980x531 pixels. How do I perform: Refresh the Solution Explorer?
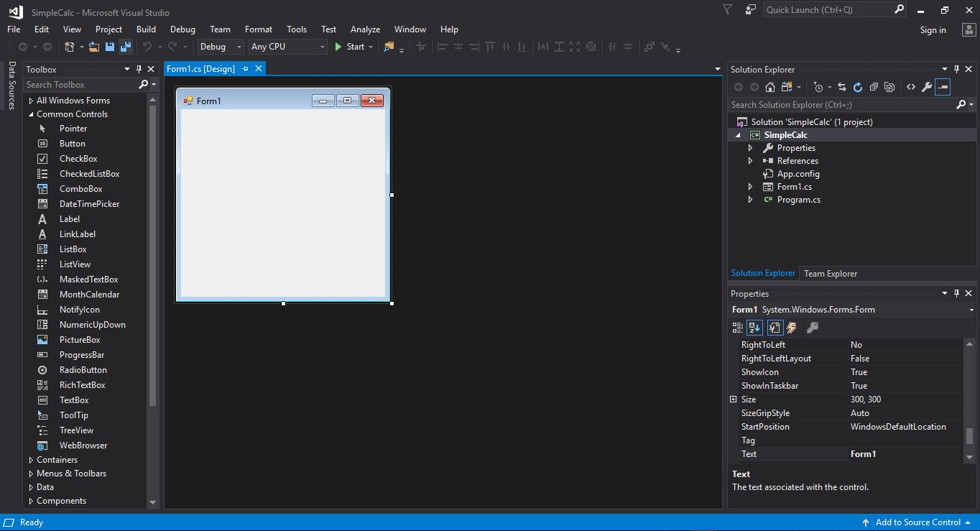857,87
